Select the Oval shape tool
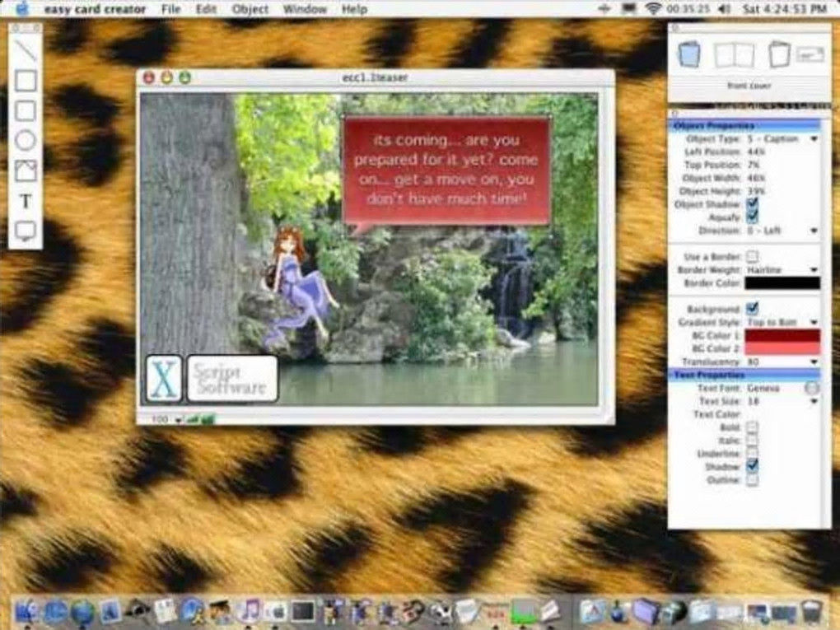This screenshot has height=630, width=840. point(26,140)
